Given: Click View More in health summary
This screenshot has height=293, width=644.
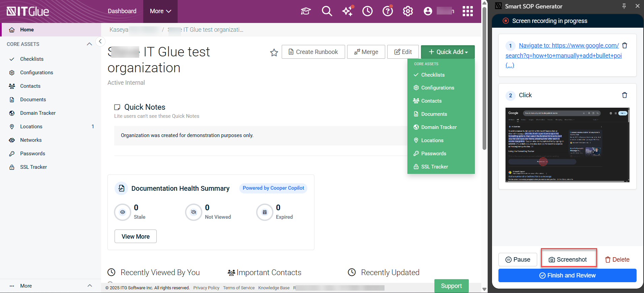Looking at the screenshot, I should pos(135,236).
